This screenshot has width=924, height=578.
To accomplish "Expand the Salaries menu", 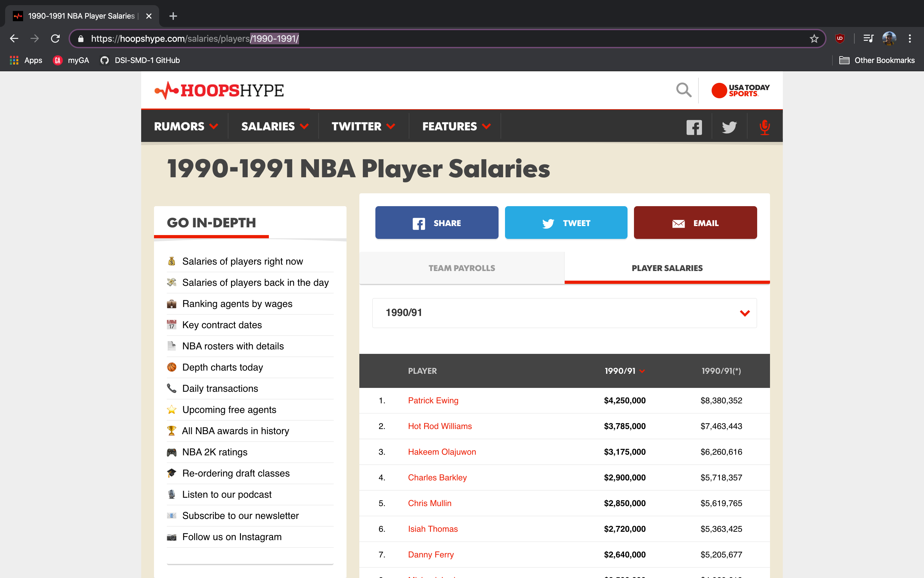I will (x=275, y=127).
